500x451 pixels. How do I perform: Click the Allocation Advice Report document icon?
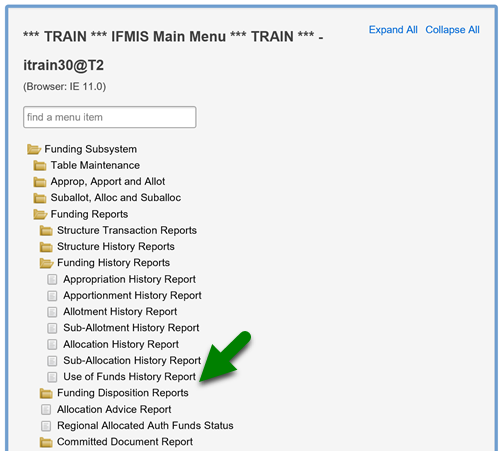click(x=46, y=409)
